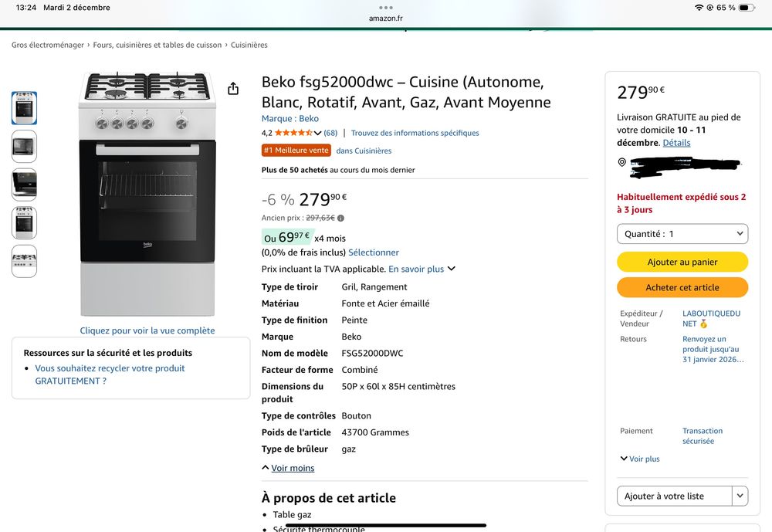Click the struck-through 297,63€ old price
The width and height of the screenshot is (772, 532).
pyautogui.click(x=320, y=219)
